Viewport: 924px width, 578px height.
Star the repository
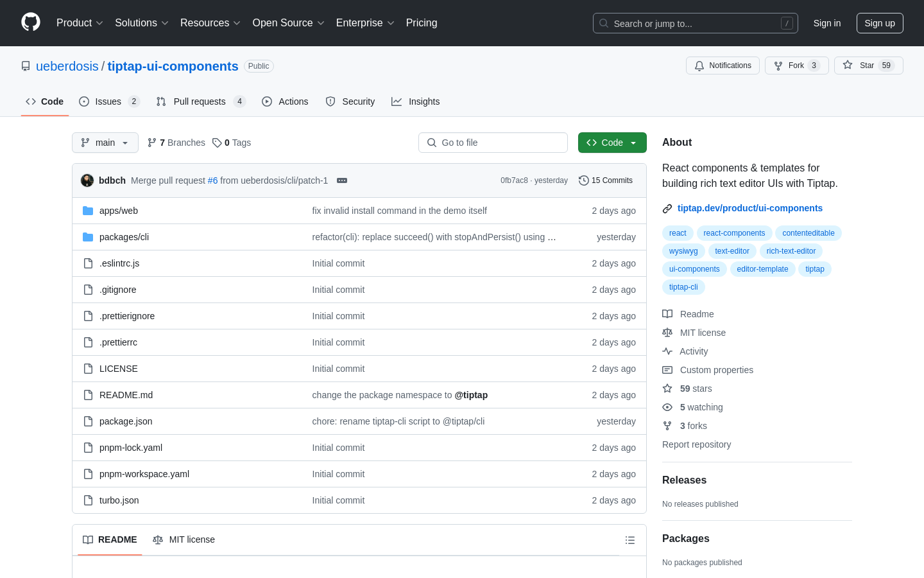868,66
